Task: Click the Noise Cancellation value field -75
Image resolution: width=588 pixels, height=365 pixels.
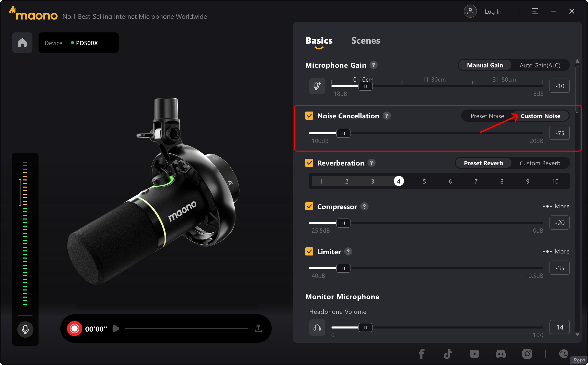Action: coord(560,133)
